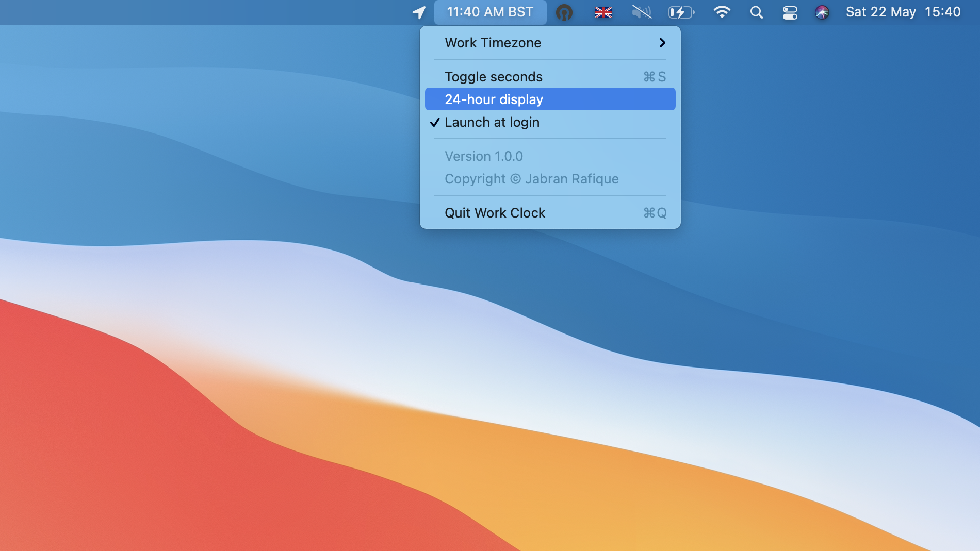
Task: Choose Toggle seconds
Action: 550,77
